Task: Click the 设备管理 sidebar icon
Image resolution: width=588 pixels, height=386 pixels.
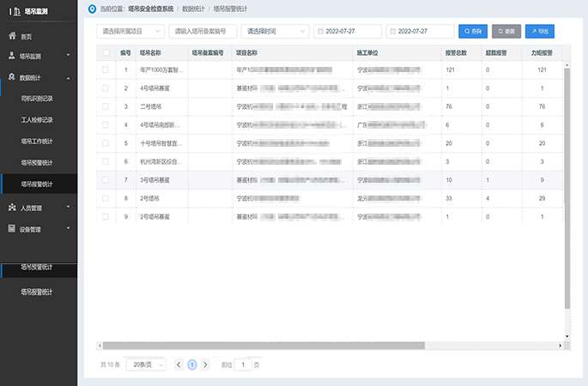Action: [x=12, y=229]
